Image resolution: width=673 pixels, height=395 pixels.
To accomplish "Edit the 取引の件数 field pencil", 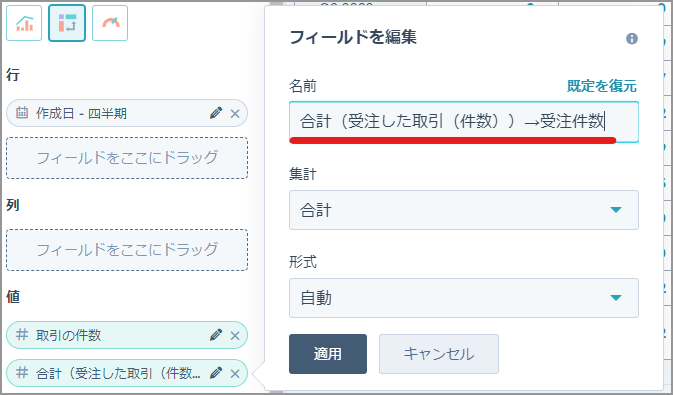I will click(216, 335).
